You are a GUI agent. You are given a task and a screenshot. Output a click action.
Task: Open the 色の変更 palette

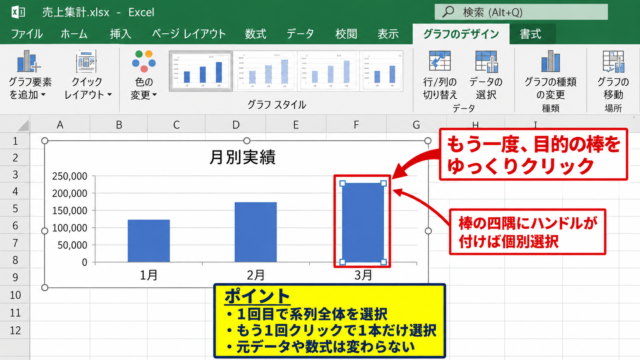[144, 75]
